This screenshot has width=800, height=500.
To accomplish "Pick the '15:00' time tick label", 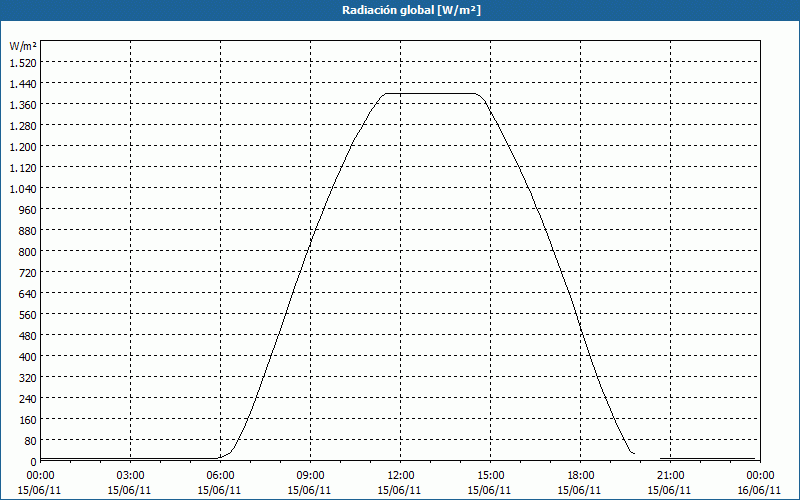I will [x=490, y=476].
